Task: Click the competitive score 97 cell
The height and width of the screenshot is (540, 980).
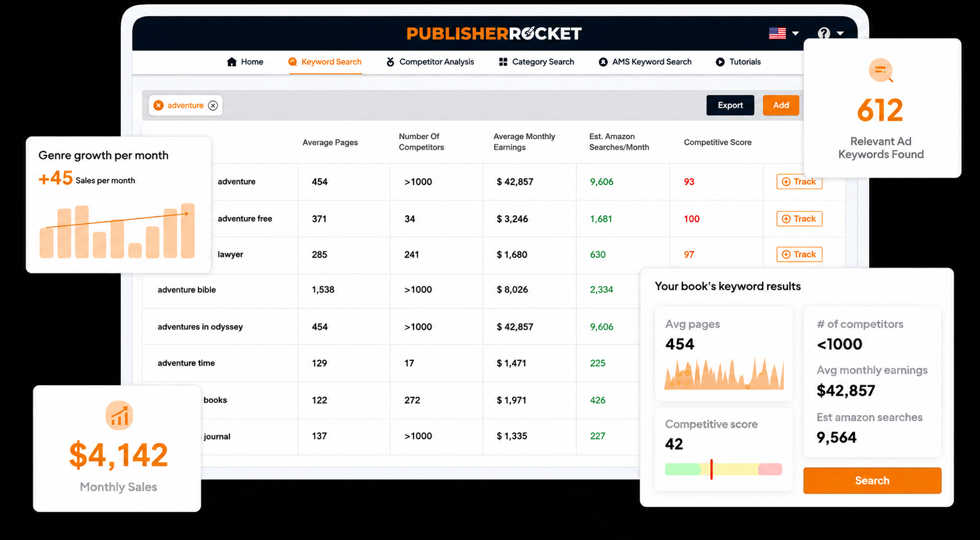Action: pyautogui.click(x=689, y=255)
